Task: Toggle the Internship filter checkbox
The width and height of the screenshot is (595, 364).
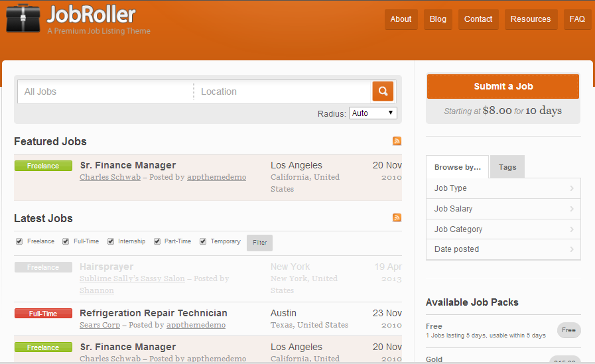Action: click(111, 242)
